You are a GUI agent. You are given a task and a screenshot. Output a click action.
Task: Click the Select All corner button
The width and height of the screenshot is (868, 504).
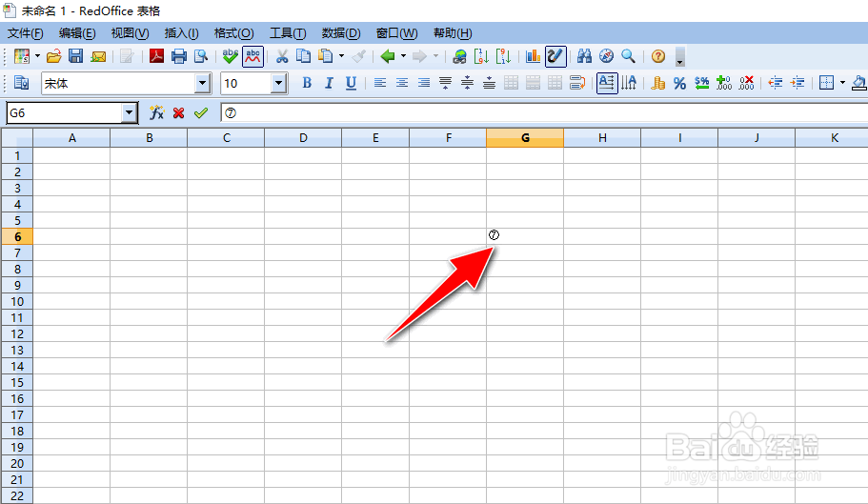[17, 138]
